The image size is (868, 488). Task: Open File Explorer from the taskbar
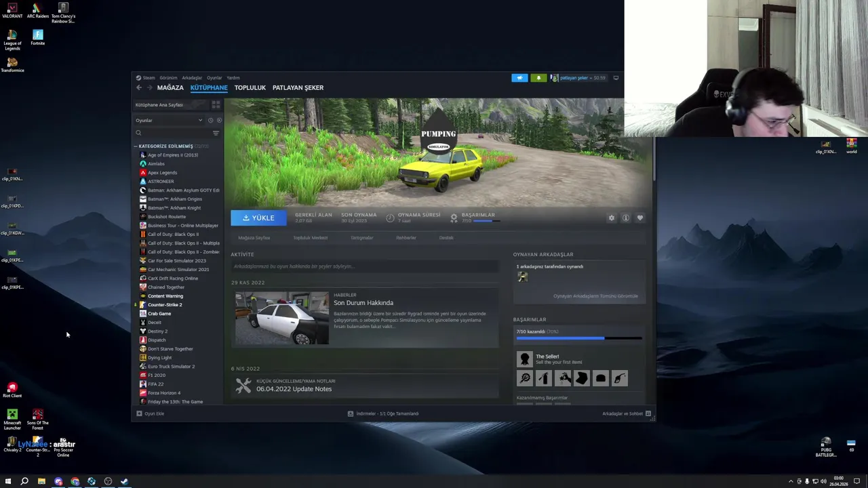tap(41, 481)
